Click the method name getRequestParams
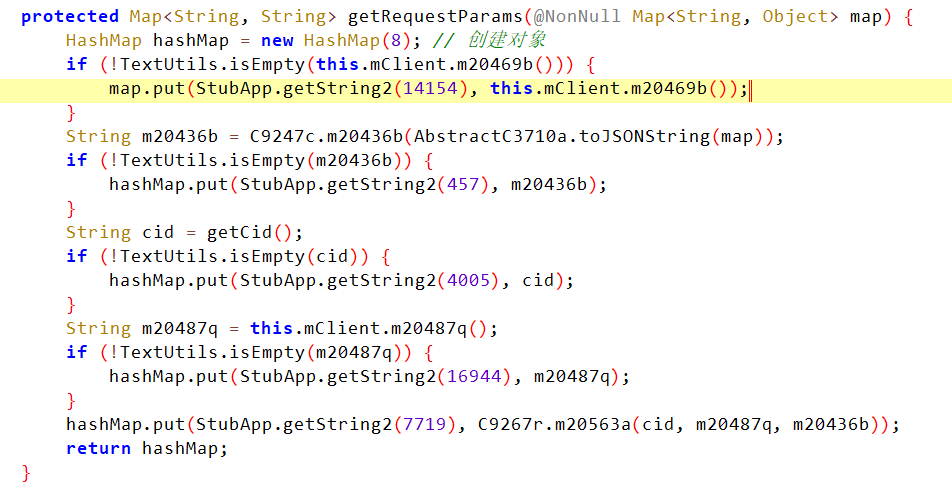The image size is (952, 490). (x=435, y=17)
